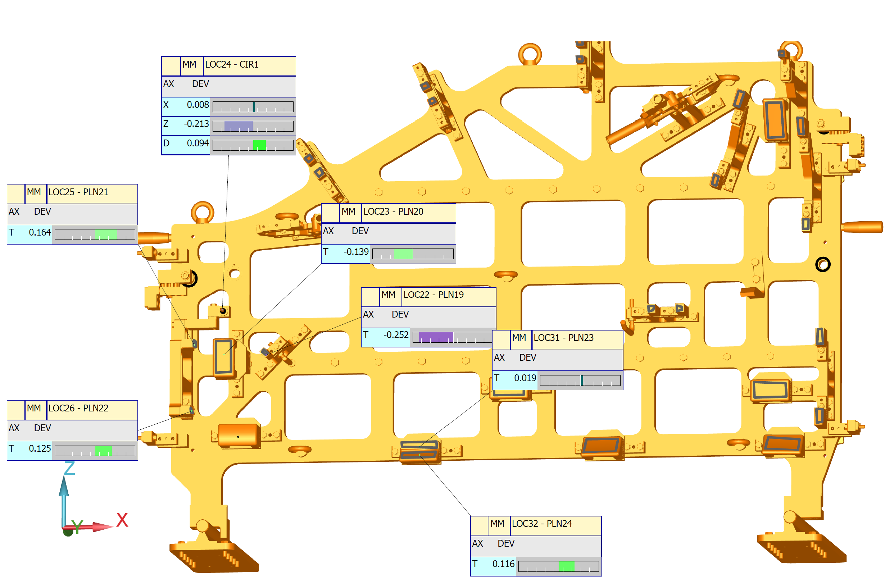Click the T value 0.019 in LOC31
894x588 pixels.
pos(525,378)
